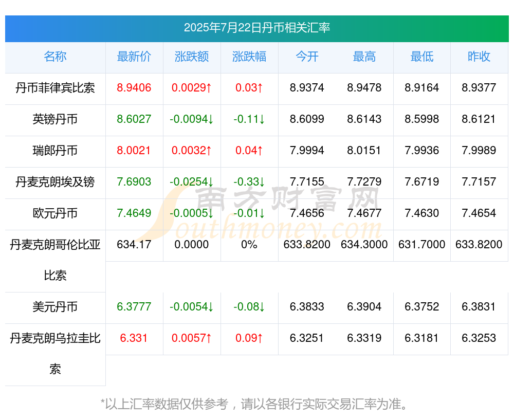Click change amount -0.0094↓
Viewport: 514px width, 420px height.
click(x=191, y=119)
